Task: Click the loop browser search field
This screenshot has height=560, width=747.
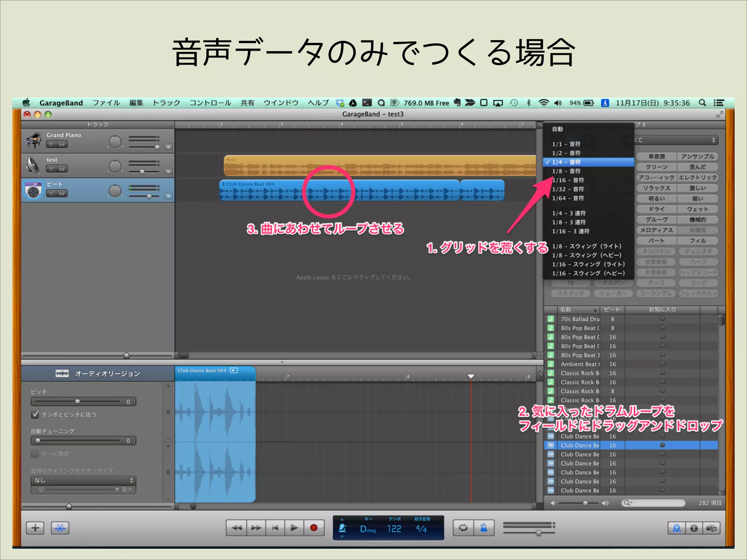Action: click(653, 503)
